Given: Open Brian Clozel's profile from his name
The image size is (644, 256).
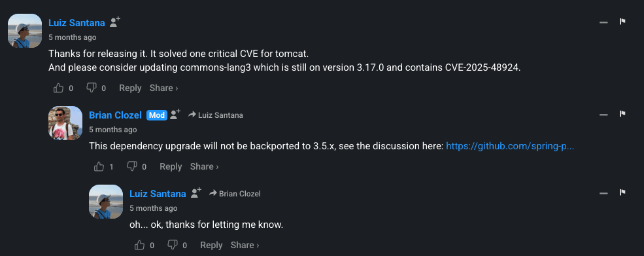Looking at the screenshot, I should pos(116,115).
